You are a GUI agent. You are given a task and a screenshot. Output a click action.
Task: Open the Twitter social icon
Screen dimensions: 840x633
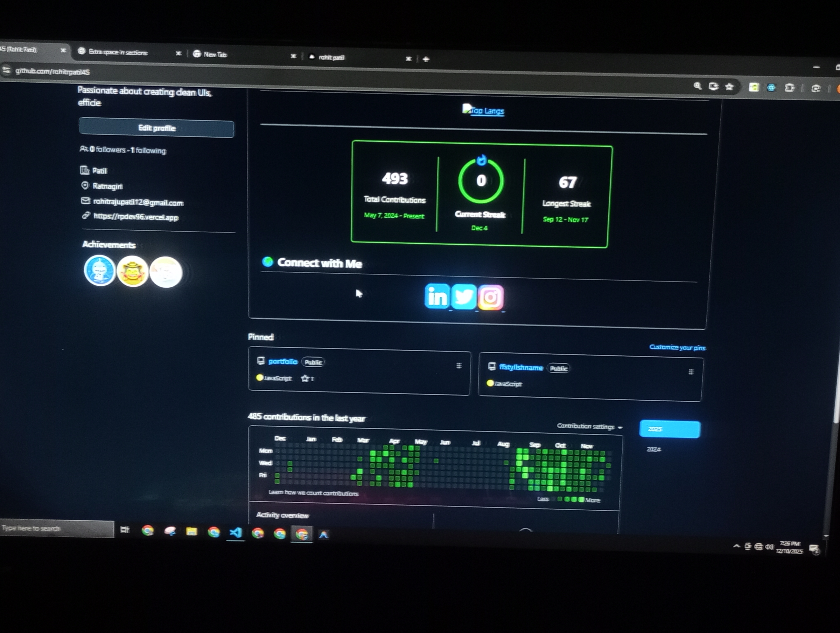(x=464, y=297)
